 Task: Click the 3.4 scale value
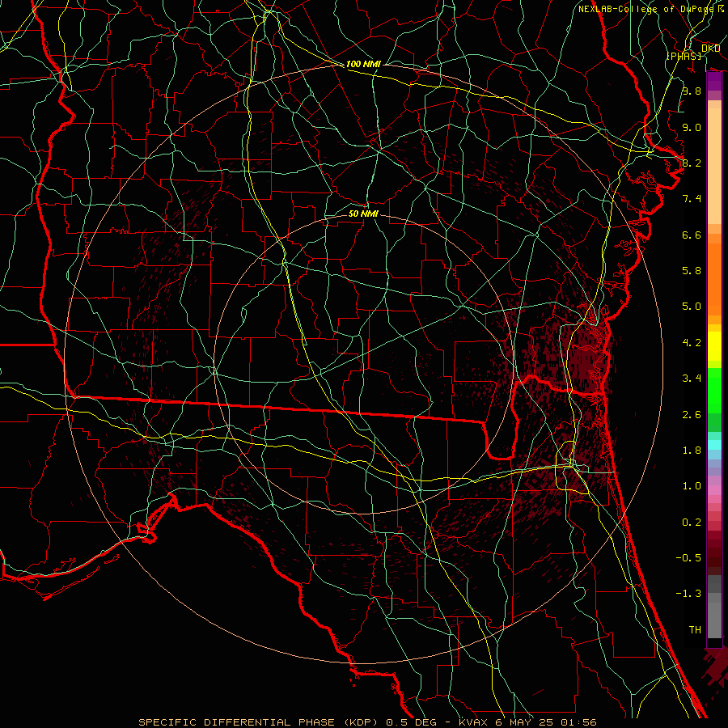coord(692,379)
